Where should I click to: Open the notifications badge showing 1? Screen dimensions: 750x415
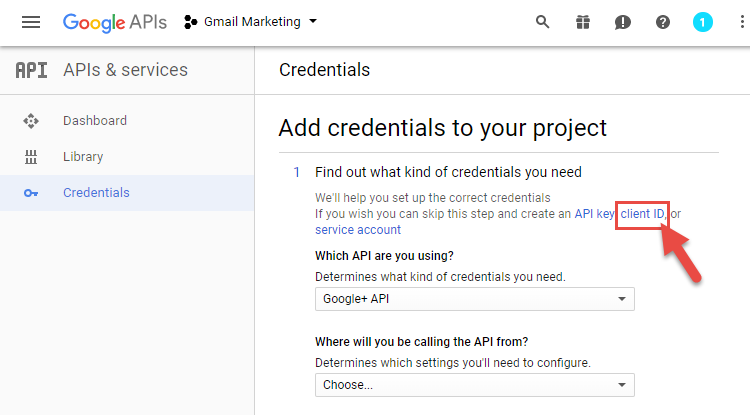[703, 22]
